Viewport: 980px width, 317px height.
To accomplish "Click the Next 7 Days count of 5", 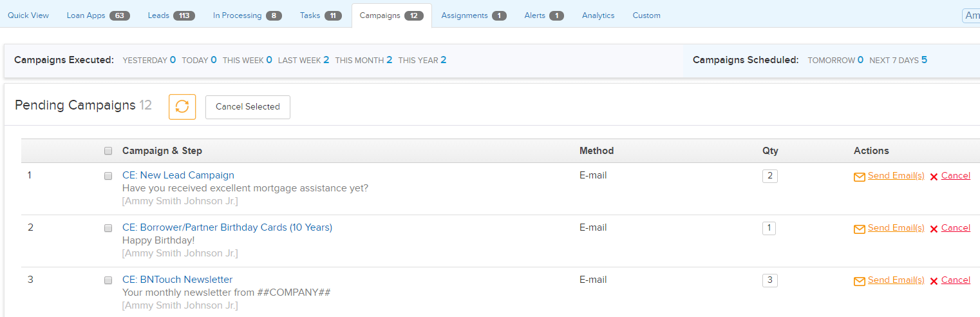I will [924, 60].
